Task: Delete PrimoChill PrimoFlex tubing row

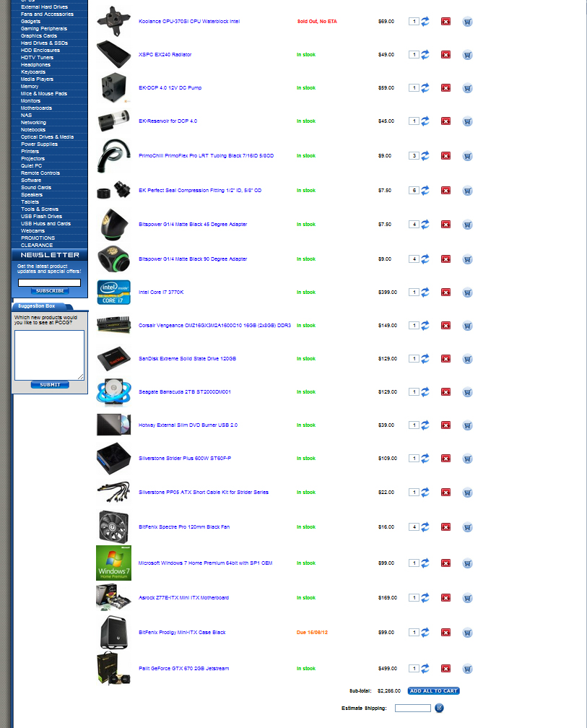Action: (x=445, y=156)
